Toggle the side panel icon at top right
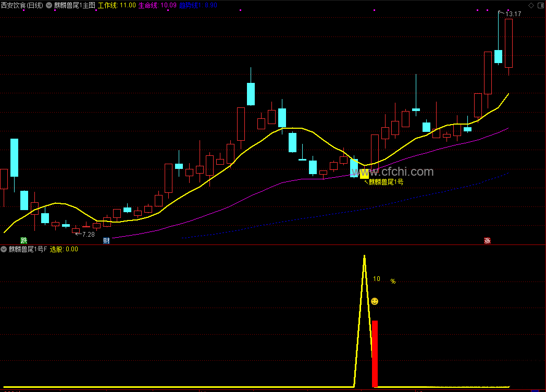 542,5
